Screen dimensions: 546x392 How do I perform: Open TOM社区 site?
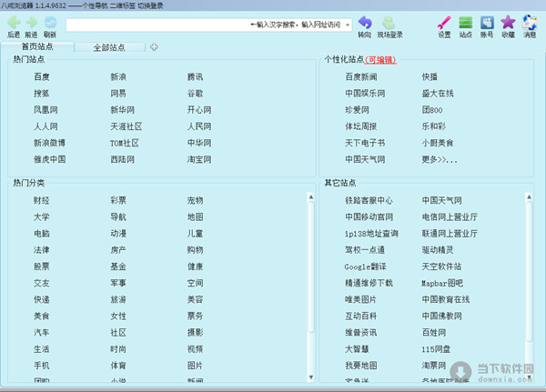pos(125,143)
